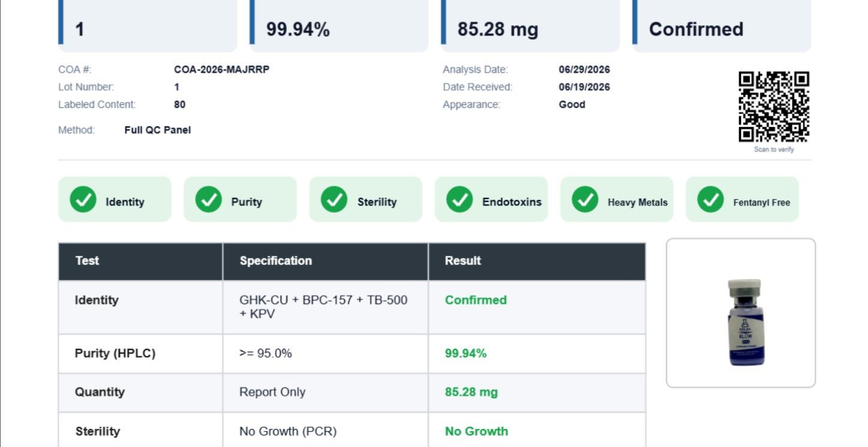Select the Purity (HPLC) table row label

pyautogui.click(x=115, y=354)
